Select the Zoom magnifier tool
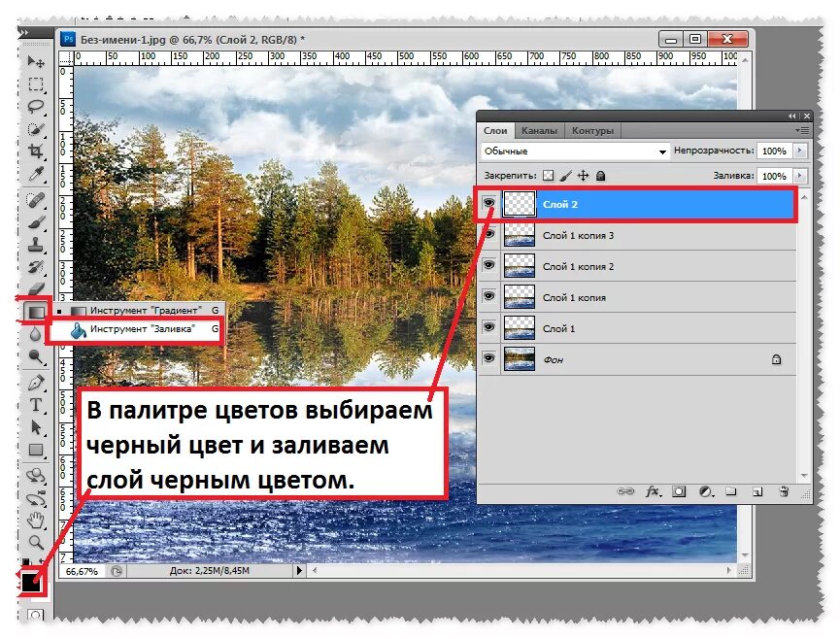The width and height of the screenshot is (840, 639). tap(36, 543)
